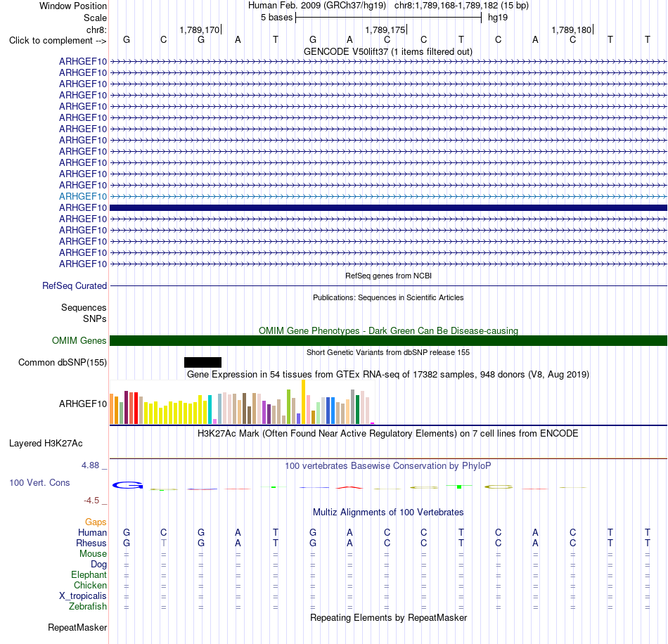
Task: Click the 'chr8:' base position label
Action: (x=96, y=30)
